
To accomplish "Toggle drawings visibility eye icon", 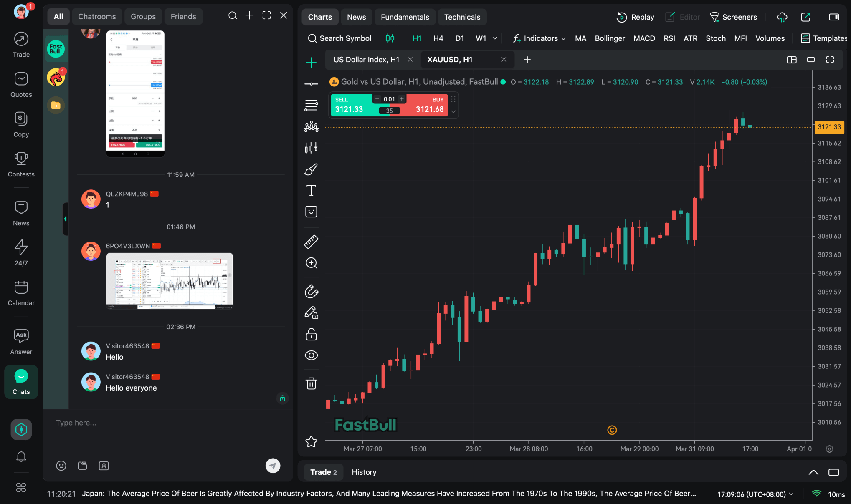I will (x=311, y=355).
